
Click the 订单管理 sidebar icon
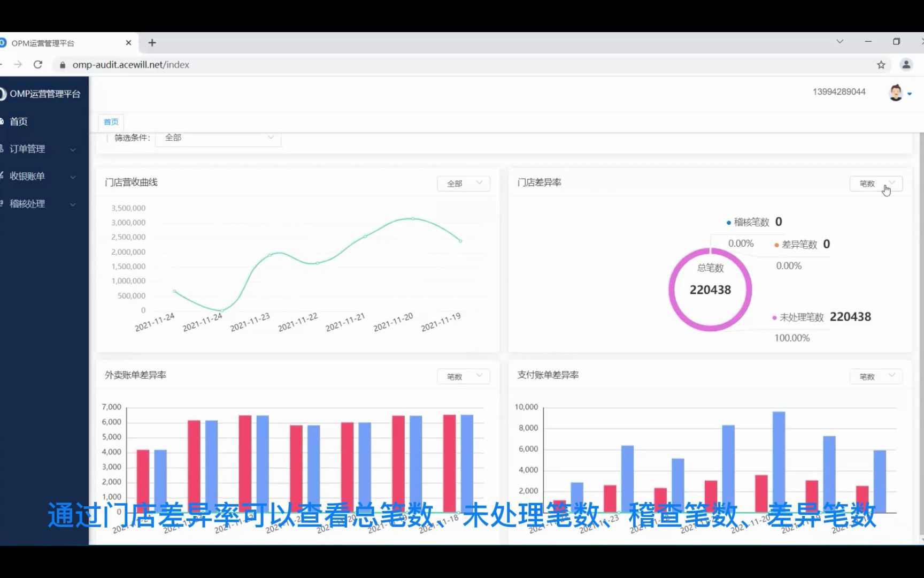[2, 149]
